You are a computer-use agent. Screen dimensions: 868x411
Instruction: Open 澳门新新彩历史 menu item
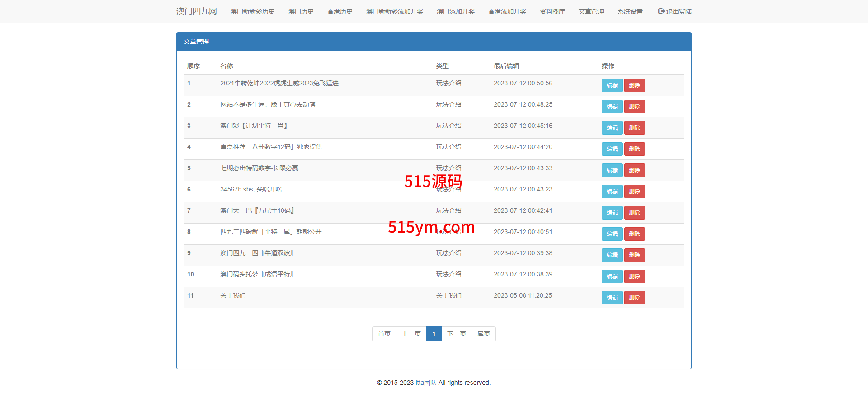click(x=252, y=11)
